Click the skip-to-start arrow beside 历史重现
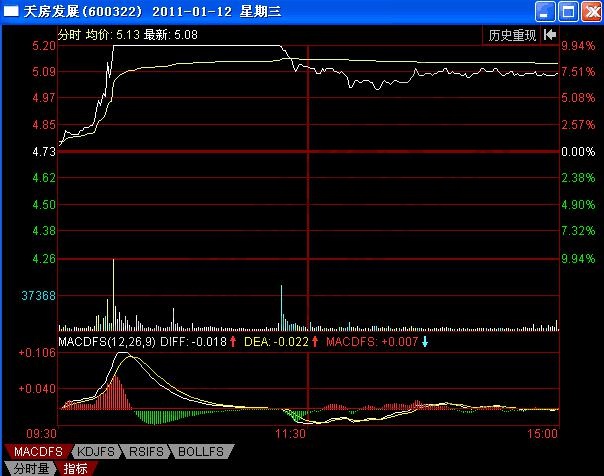 (549, 35)
